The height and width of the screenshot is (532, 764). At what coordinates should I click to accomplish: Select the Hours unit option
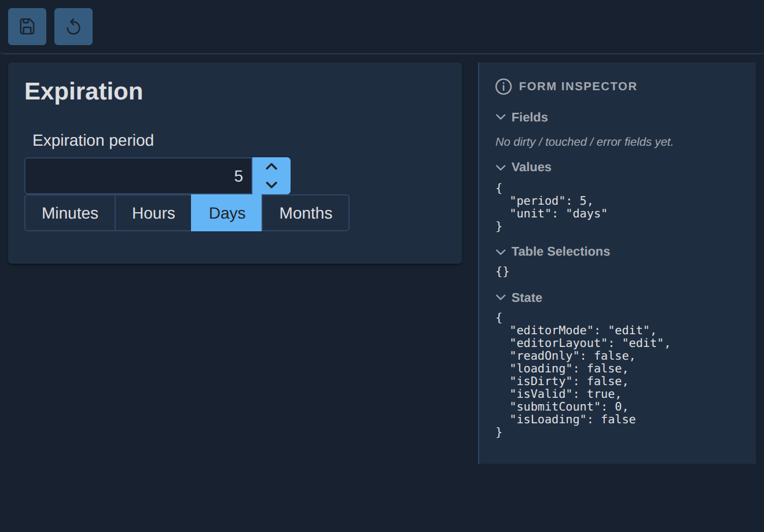point(153,213)
